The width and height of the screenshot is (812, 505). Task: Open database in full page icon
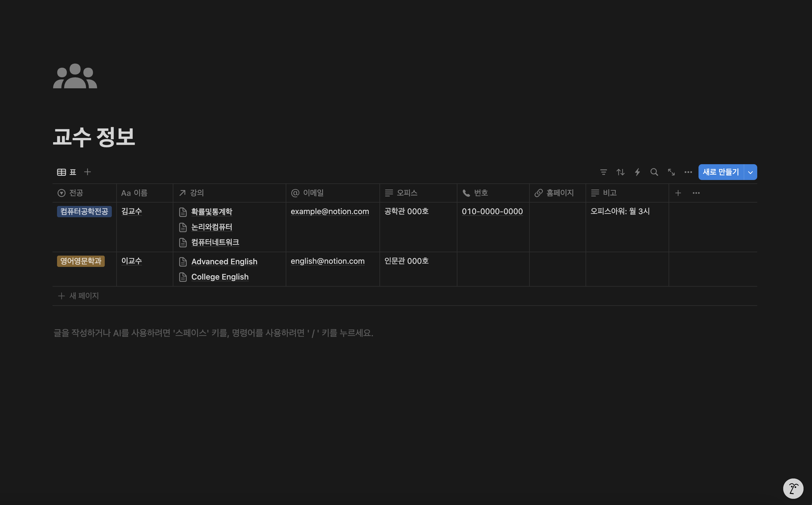coord(671,172)
